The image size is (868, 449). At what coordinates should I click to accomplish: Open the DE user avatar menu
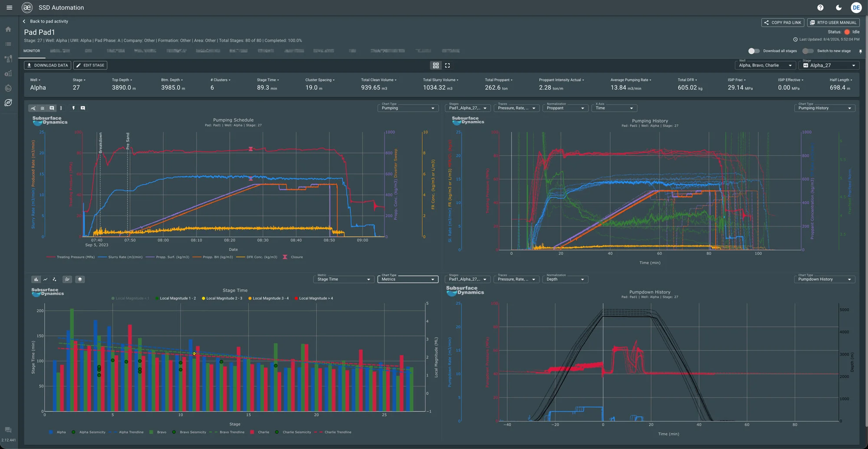point(856,7)
